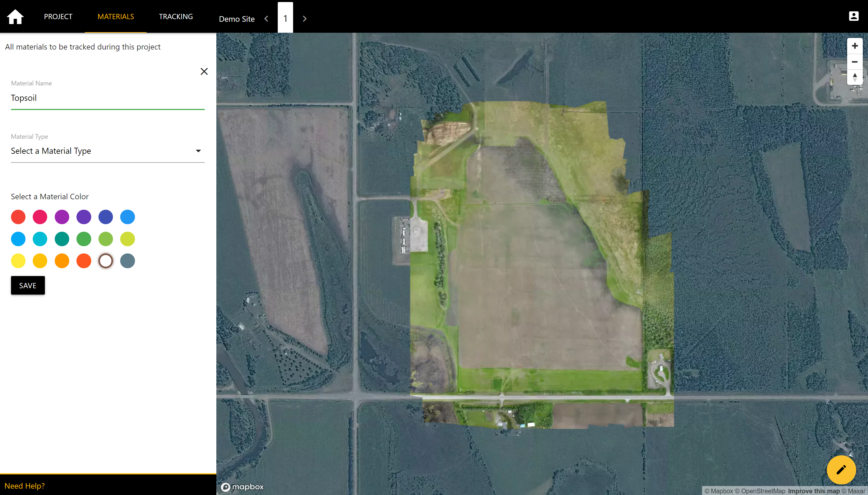Image resolution: width=868 pixels, height=495 pixels.
Task: Click the Mapbox logo
Action: pyautogui.click(x=242, y=487)
